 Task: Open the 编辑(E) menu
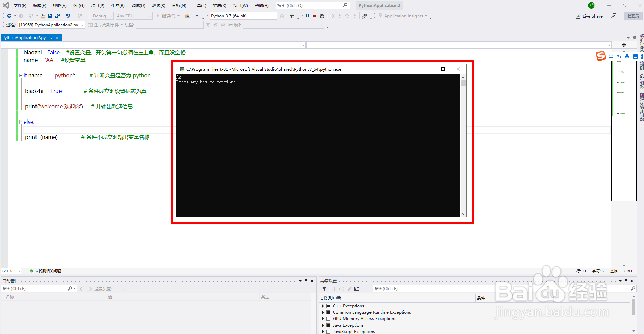pos(40,6)
